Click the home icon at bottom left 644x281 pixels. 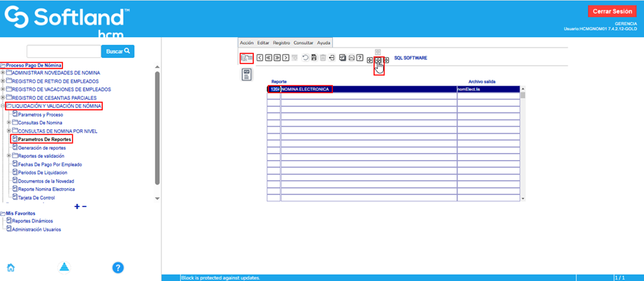click(x=10, y=268)
